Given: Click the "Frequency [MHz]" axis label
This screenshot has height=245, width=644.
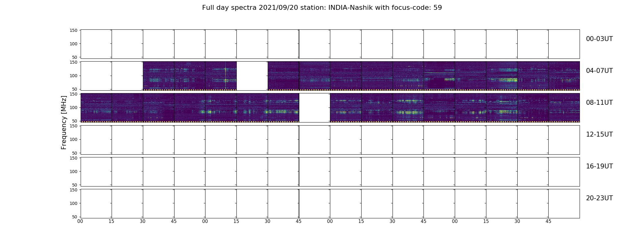Looking at the screenshot, I should pyautogui.click(x=64, y=123).
